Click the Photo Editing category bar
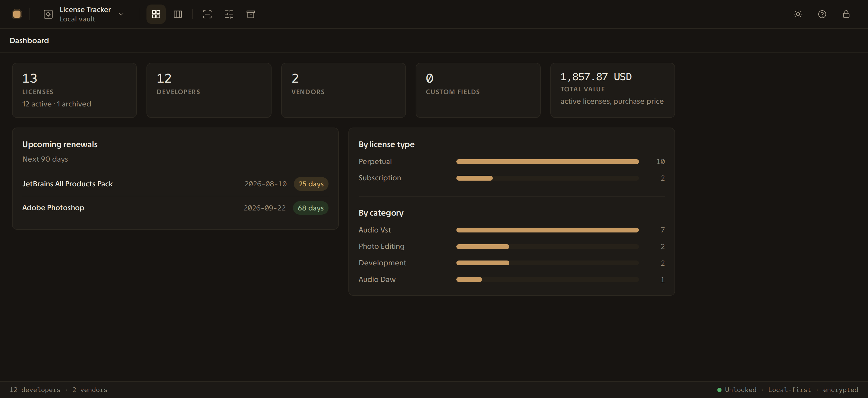The width and height of the screenshot is (868, 398). (x=547, y=247)
